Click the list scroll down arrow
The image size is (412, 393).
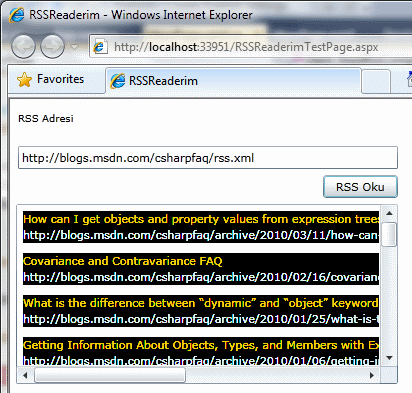tap(389, 358)
